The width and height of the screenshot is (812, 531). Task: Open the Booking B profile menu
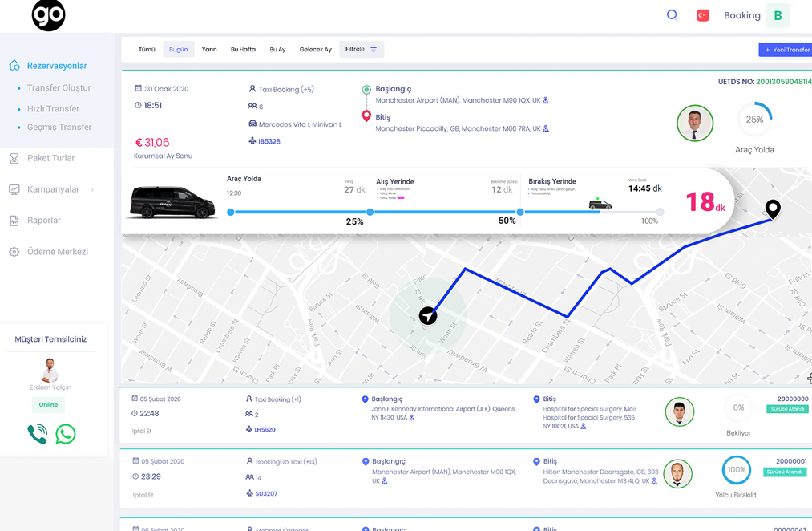click(777, 15)
